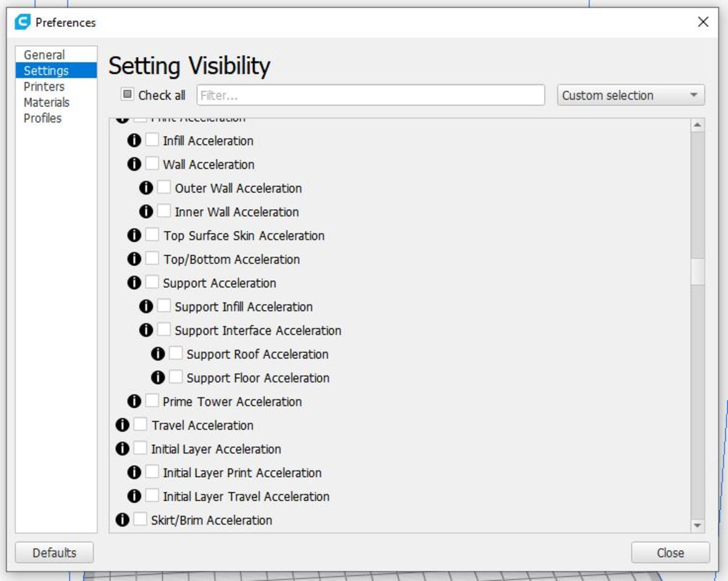The width and height of the screenshot is (728, 581).
Task: Toggle the Check all checkbox
Action: point(127,95)
